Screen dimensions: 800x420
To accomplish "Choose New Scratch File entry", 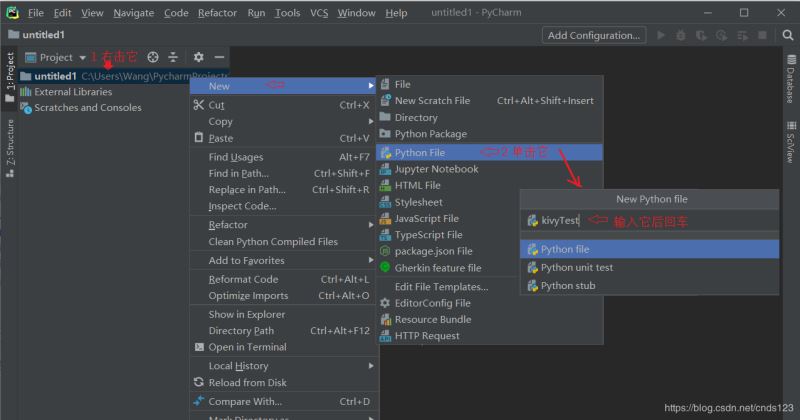I will [x=490, y=101].
